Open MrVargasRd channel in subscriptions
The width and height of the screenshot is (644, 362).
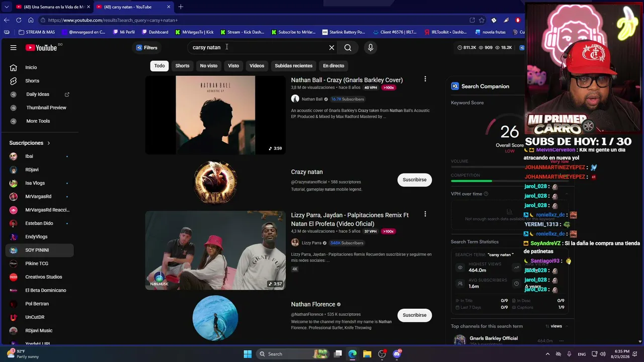click(39, 197)
